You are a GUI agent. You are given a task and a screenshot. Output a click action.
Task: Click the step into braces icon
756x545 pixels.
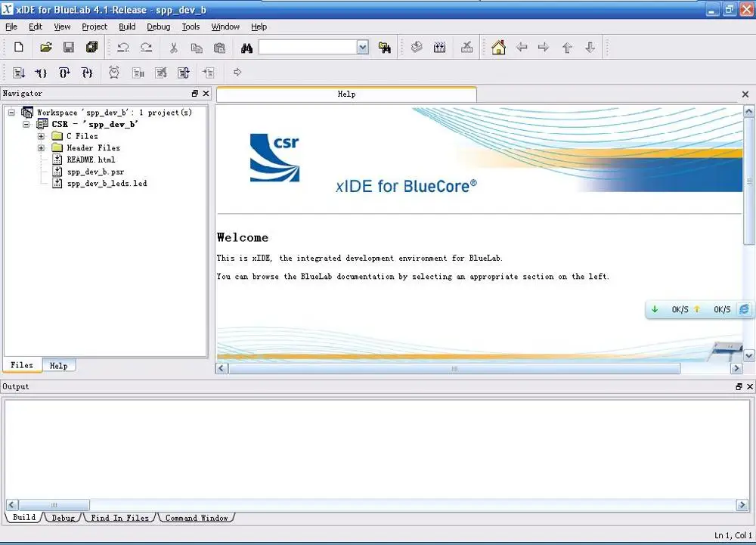pos(41,73)
